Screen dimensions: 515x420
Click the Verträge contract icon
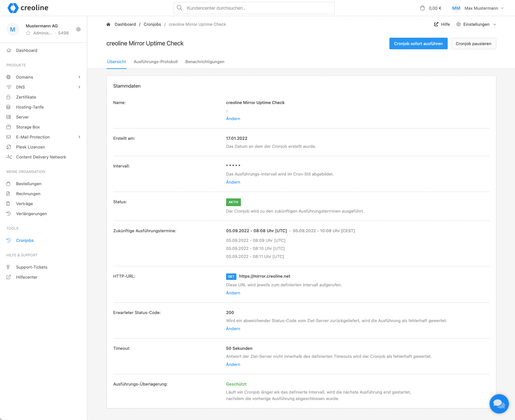pyautogui.click(x=9, y=204)
